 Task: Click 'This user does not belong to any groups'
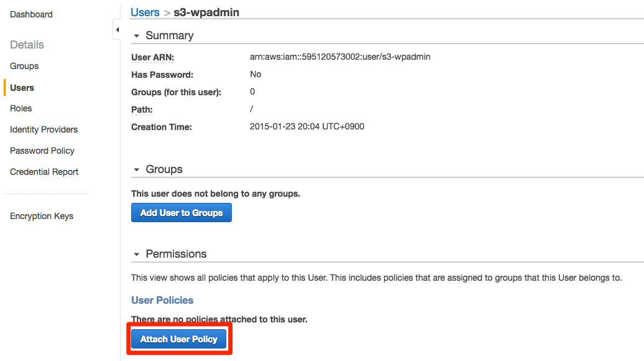tap(216, 194)
